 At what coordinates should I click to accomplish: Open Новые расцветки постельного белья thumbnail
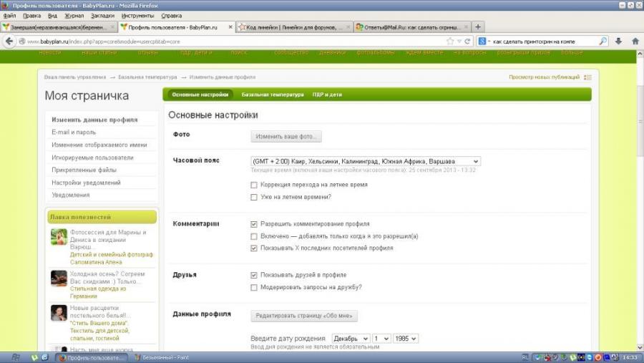tap(59, 313)
